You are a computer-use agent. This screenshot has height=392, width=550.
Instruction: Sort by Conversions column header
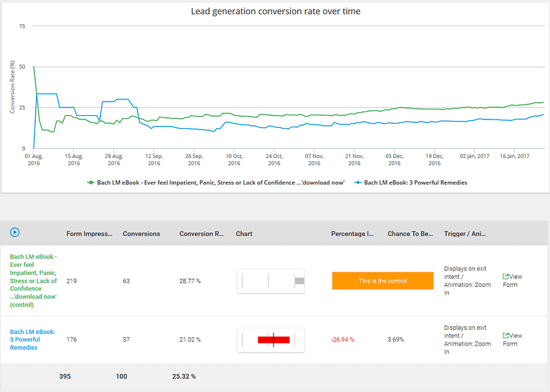(141, 234)
